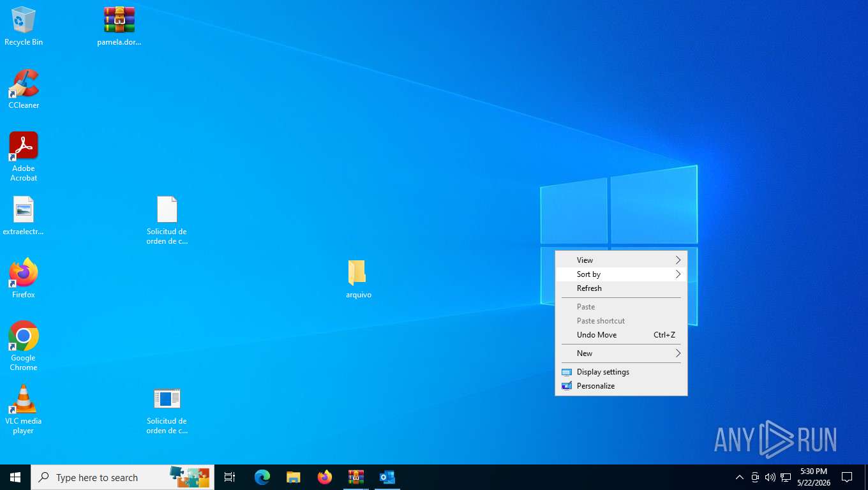Screen dimensions: 868x490
Task: Choose Refresh from the context menu
Action: [621, 288]
